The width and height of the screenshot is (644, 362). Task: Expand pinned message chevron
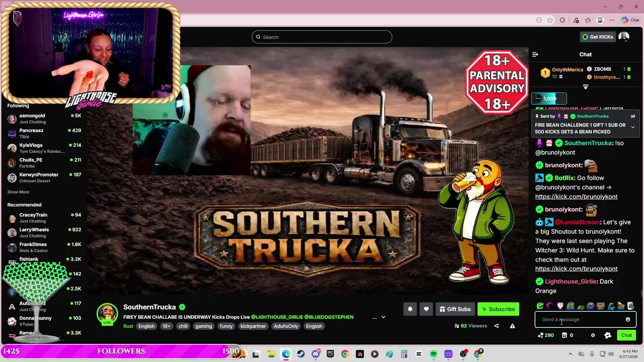tap(633, 127)
